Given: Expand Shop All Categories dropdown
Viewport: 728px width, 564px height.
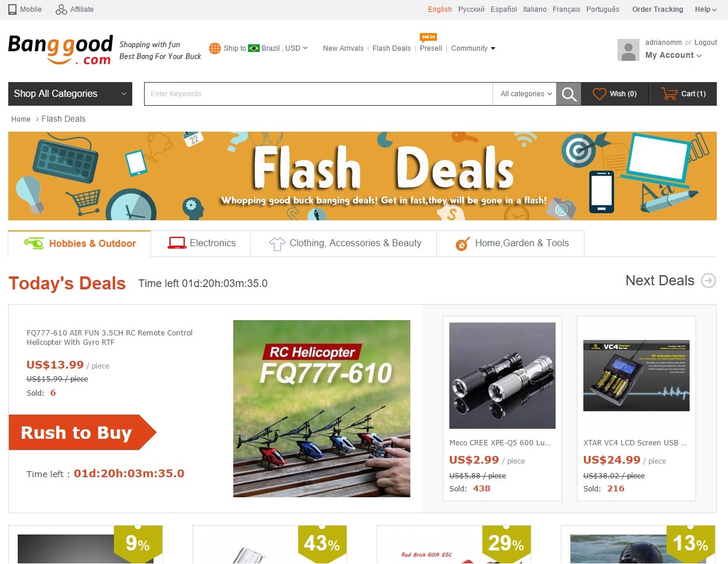Looking at the screenshot, I should pyautogui.click(x=70, y=94).
